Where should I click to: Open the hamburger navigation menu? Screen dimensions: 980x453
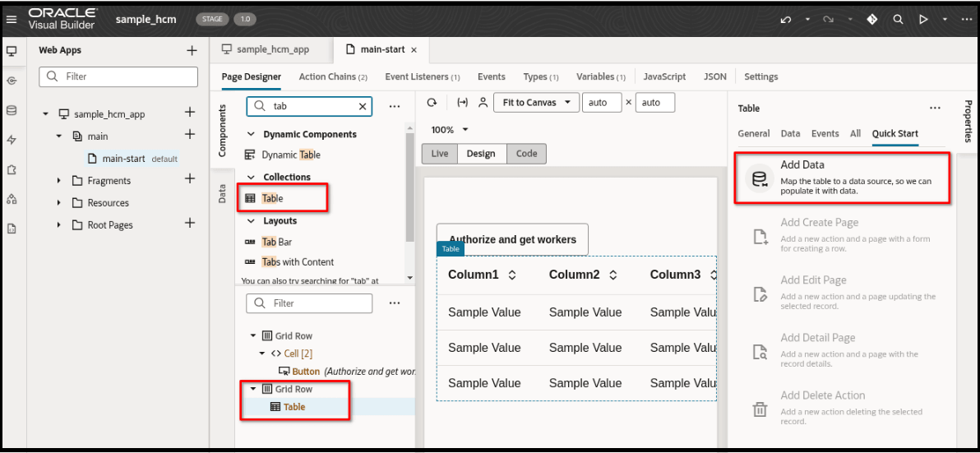(x=12, y=20)
